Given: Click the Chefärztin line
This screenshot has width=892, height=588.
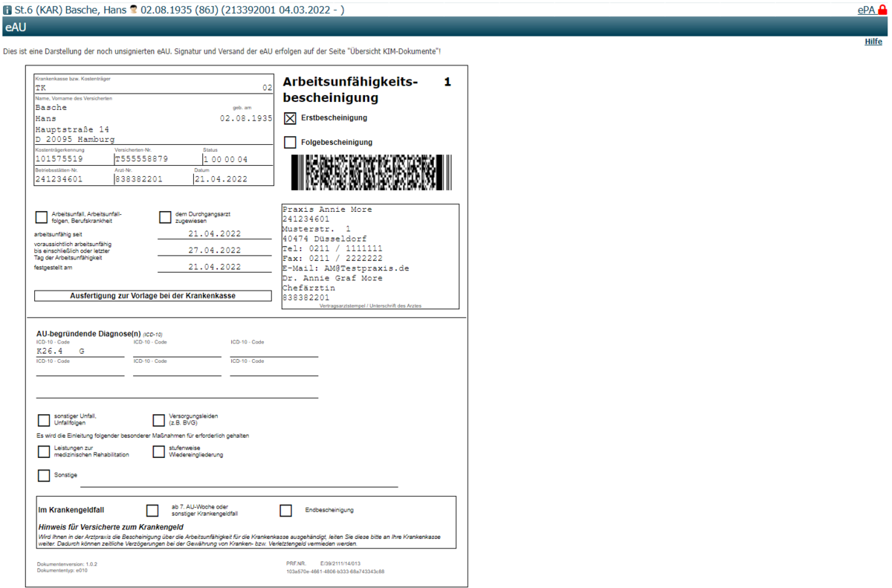Looking at the screenshot, I should pos(308,288).
